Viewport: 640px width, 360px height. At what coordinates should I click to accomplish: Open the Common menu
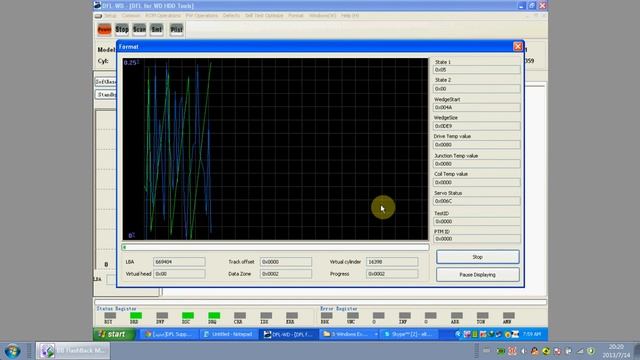[131, 16]
